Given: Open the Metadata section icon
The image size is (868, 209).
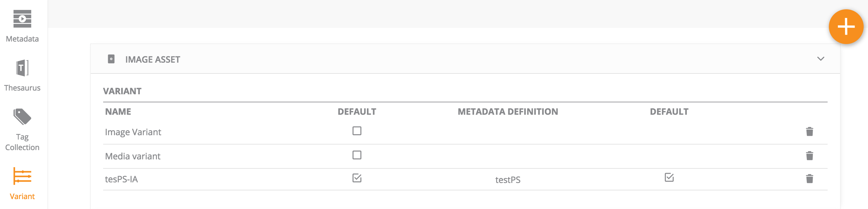Looking at the screenshot, I should click(x=22, y=19).
